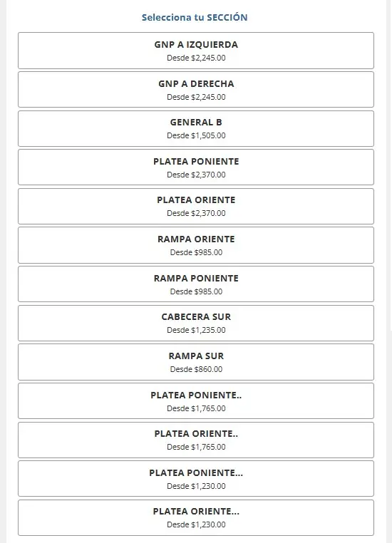Pick PLATEA PONIENTE... from $1,230.00
The height and width of the screenshot is (543, 392).
(196, 479)
